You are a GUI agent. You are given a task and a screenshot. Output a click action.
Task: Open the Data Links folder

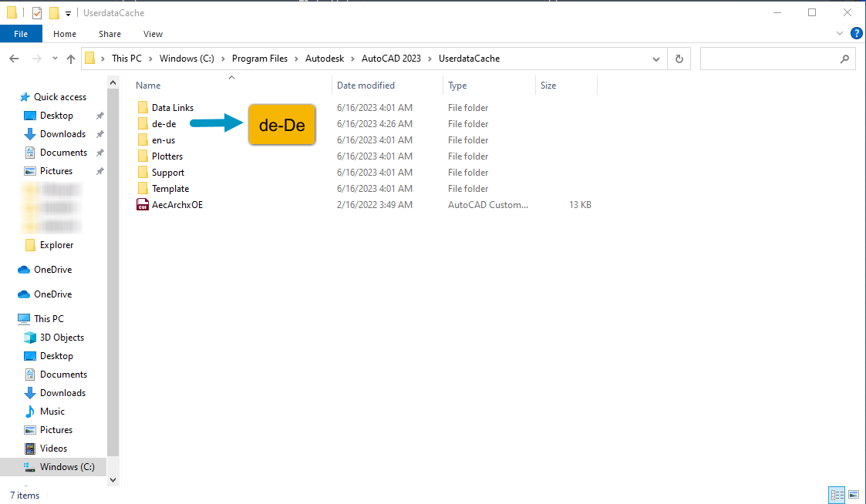point(174,107)
